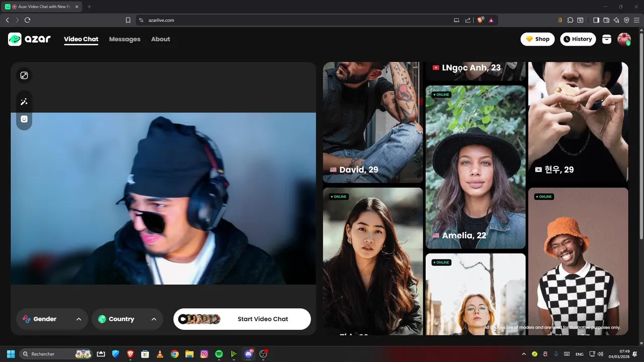Open chat History
Image resolution: width=644 pixels, height=362 pixels.
[x=578, y=39]
